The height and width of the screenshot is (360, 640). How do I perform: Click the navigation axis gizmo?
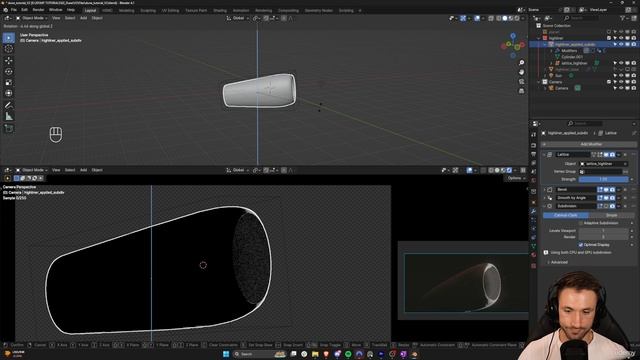[513, 46]
